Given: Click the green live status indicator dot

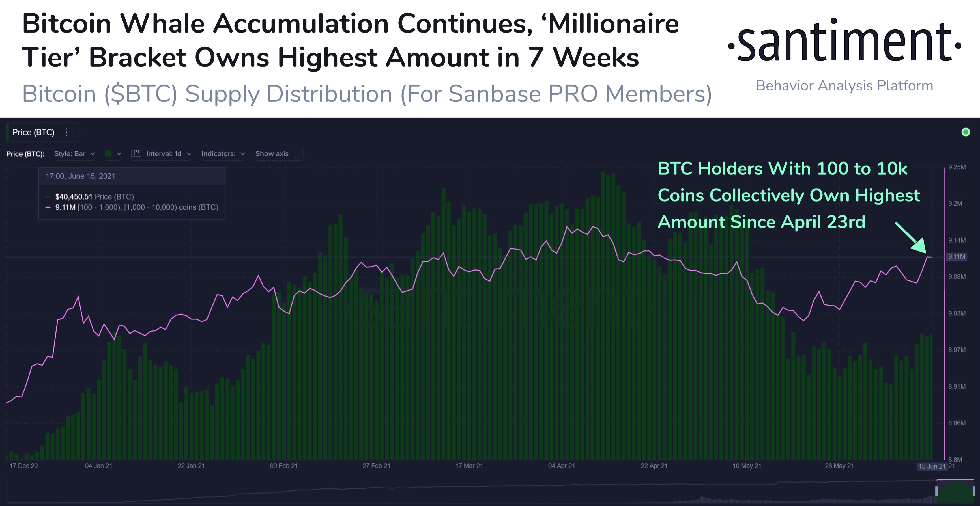Looking at the screenshot, I should pos(966,132).
